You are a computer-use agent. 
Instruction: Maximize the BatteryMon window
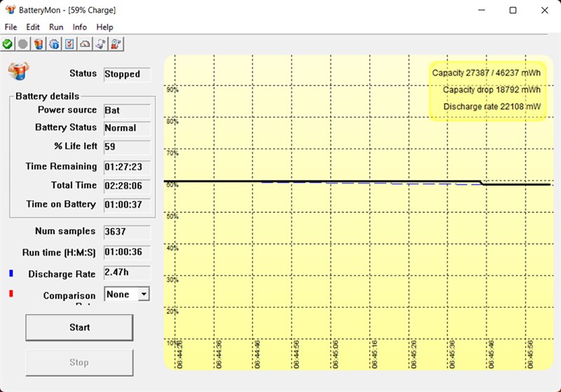click(x=513, y=10)
